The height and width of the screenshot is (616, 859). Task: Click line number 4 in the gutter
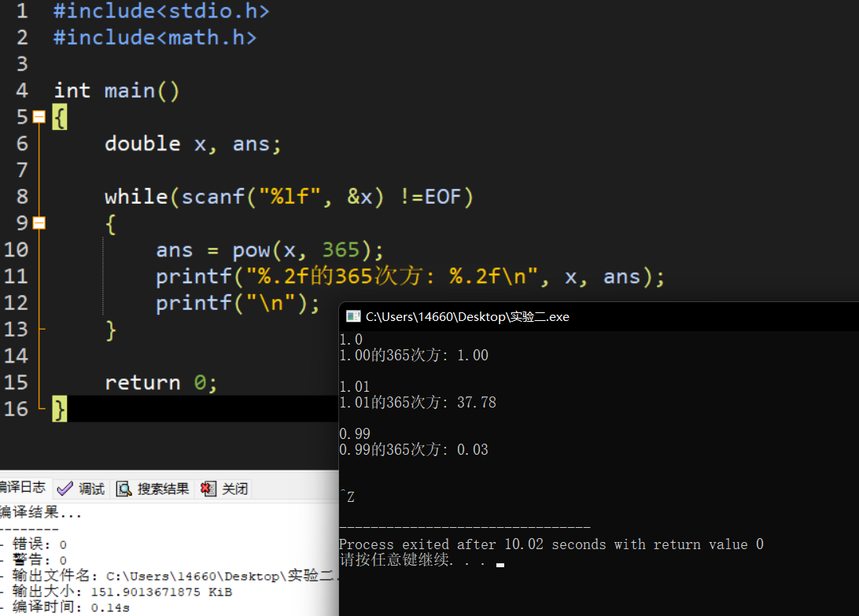pos(22,90)
